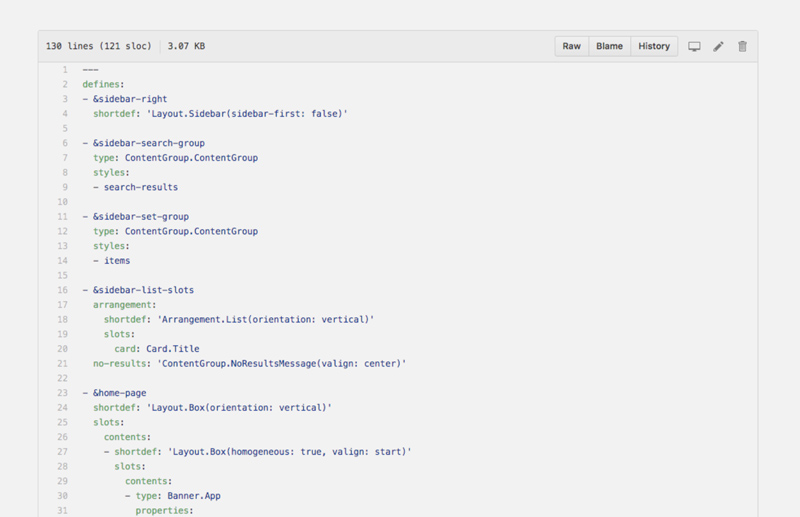Click 'ContentGroup.ContentGroup' on line 7
Image resolution: width=800 pixels, height=517 pixels.
pyautogui.click(x=191, y=158)
